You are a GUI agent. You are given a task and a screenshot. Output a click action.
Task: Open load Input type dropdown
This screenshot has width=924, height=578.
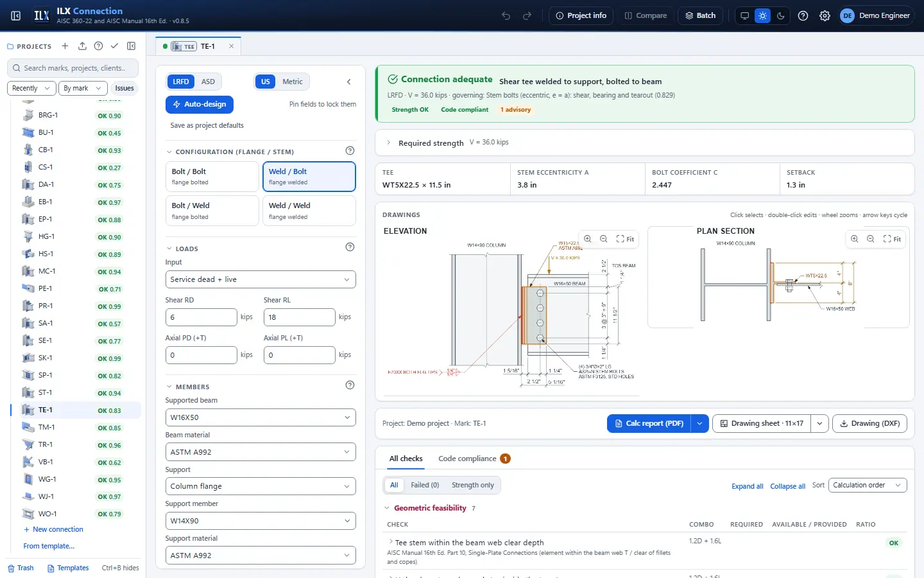261,279
